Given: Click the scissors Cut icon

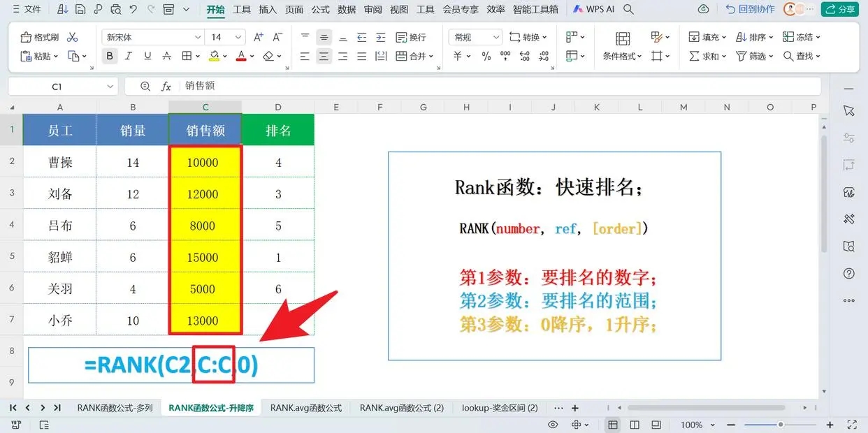Looking at the screenshot, I should [73, 37].
